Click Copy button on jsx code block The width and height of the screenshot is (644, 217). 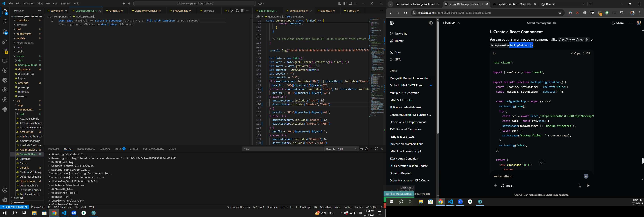575,53
